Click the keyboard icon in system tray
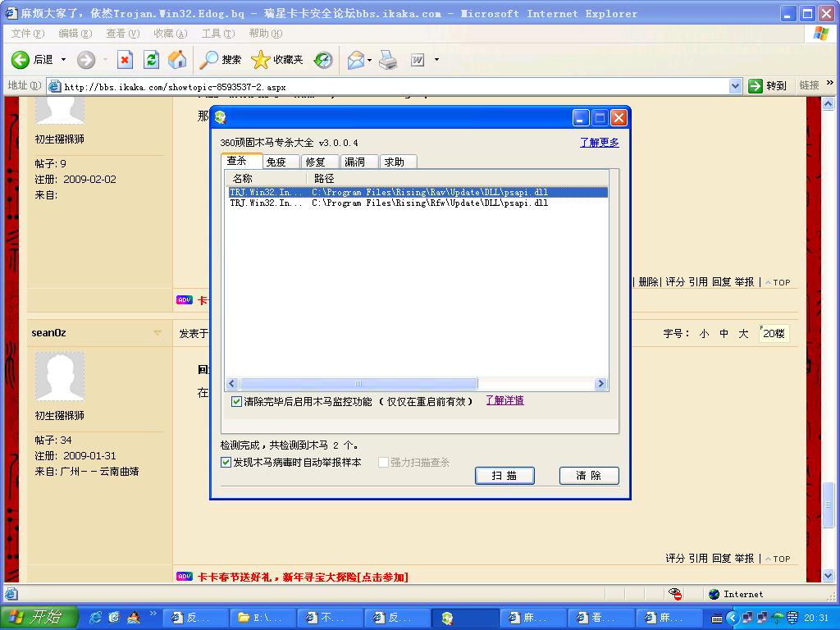This screenshot has height=630, width=840. coord(717,619)
